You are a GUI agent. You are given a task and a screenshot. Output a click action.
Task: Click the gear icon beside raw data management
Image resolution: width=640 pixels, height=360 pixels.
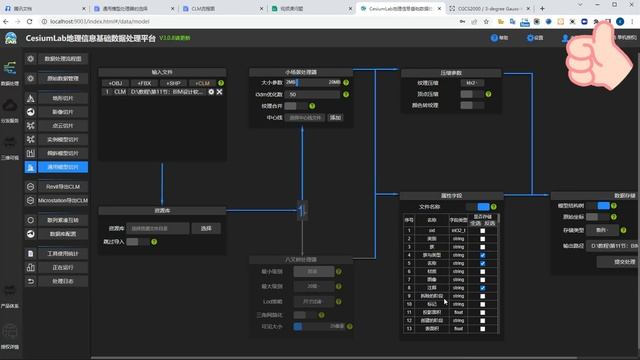click(x=31, y=78)
